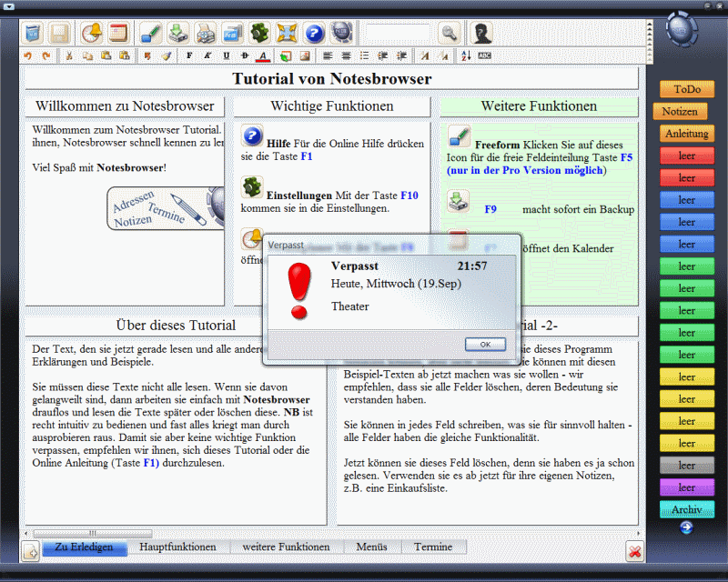Open the Anleitung sidebar button
This screenshot has width=728, height=582.
pyautogui.click(x=687, y=134)
